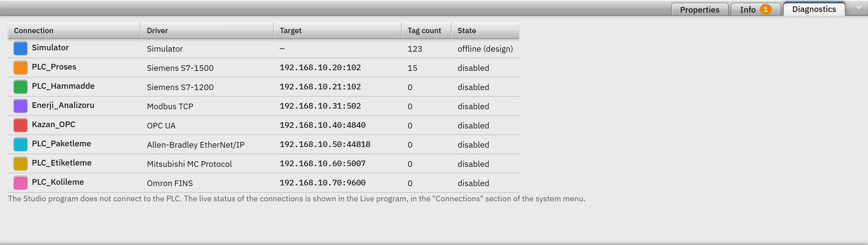Click the red Kazan_OPC color swatch

coord(21,125)
